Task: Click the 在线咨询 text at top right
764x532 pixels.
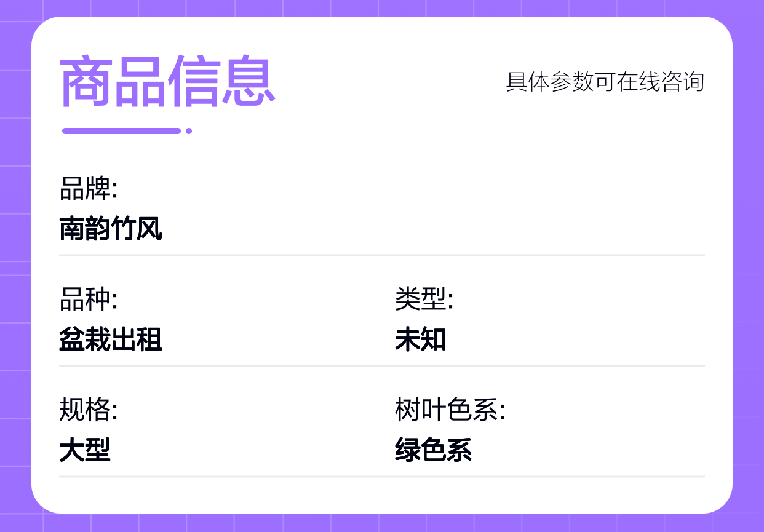Action: tap(660, 82)
